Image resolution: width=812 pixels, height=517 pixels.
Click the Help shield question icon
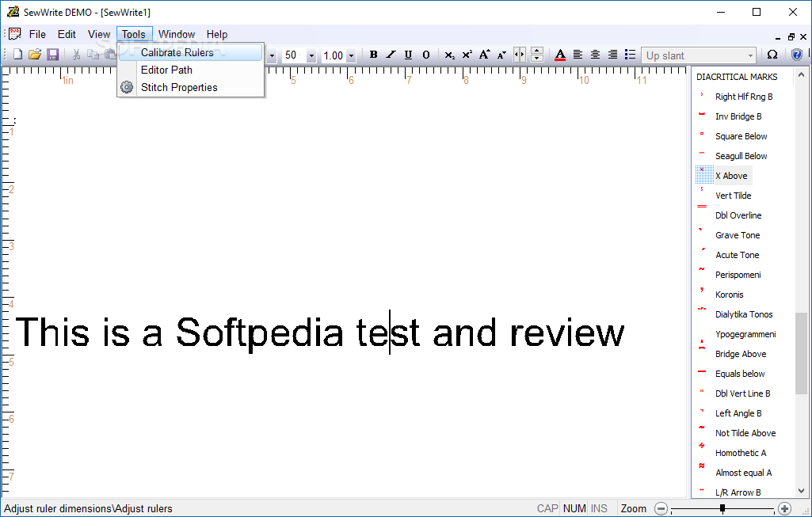pos(796,55)
